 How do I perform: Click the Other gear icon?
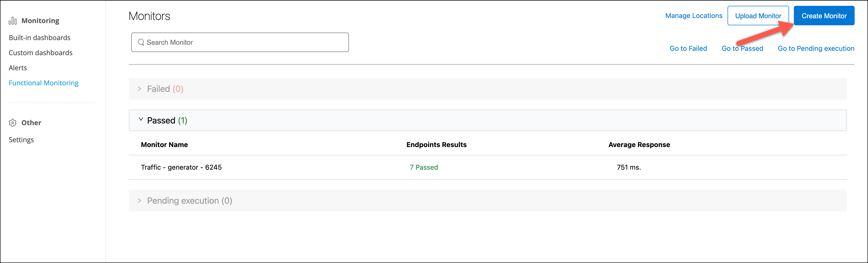tap(13, 123)
